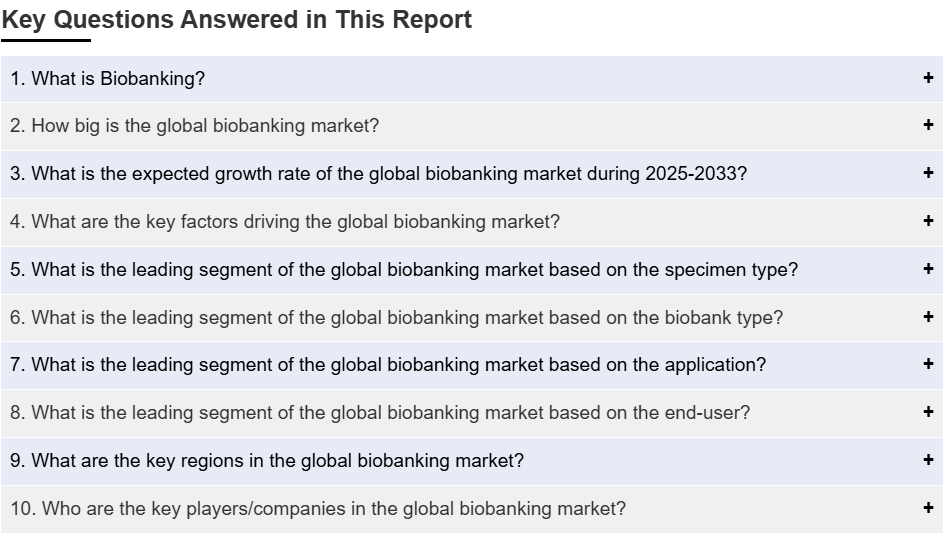
Task: Open question 6 on biobank type segment
Action: (x=472, y=317)
